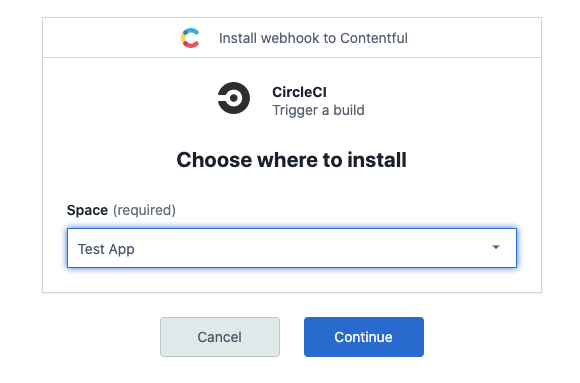This screenshot has width=580, height=383.
Task: Click the Contentful logo in the header
Action: coord(190,38)
